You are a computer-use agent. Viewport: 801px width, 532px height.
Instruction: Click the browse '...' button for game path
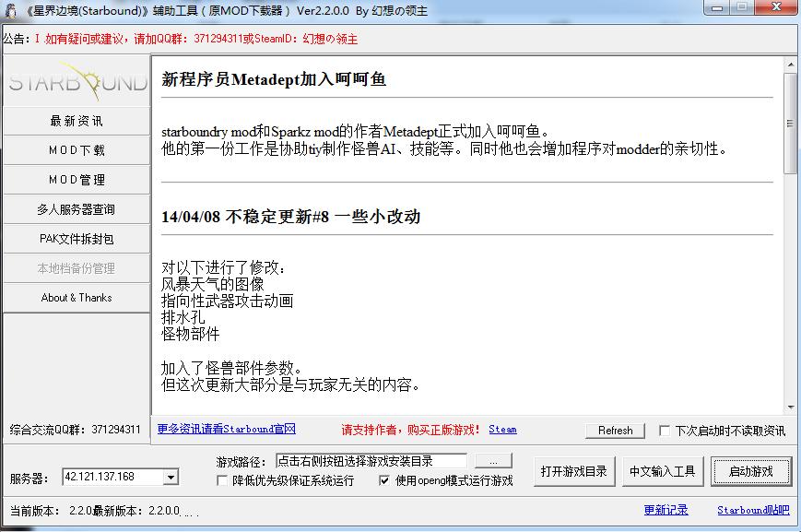point(493,461)
